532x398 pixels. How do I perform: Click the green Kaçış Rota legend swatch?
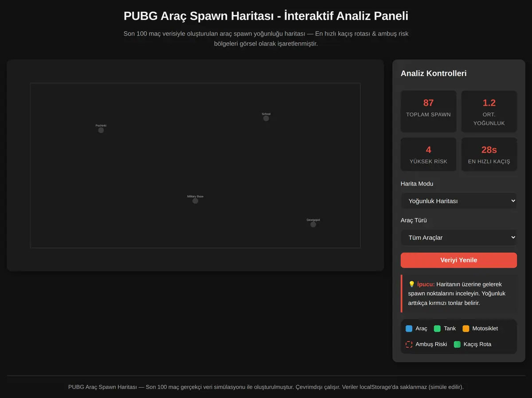point(457,344)
